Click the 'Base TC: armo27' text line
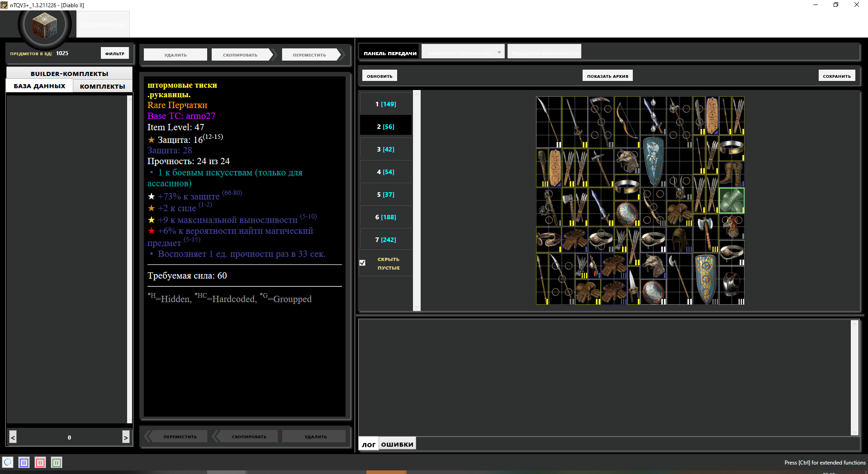This screenshot has width=868, height=474. click(x=181, y=116)
